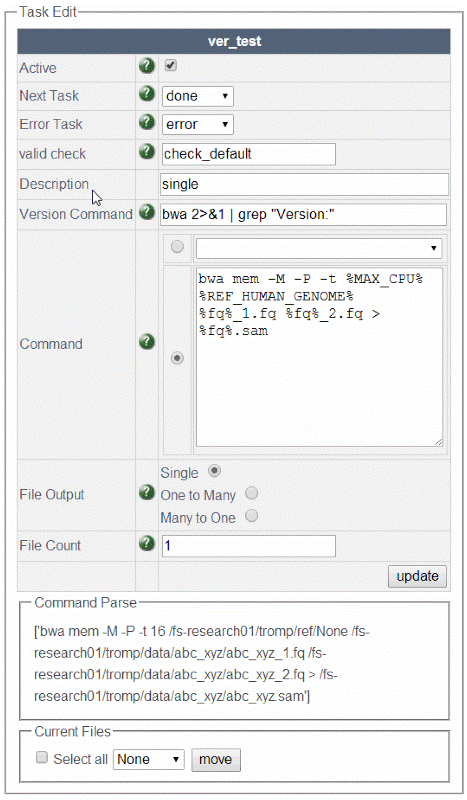Open help icon beside valid check
467x800 pixels.
click(x=146, y=152)
